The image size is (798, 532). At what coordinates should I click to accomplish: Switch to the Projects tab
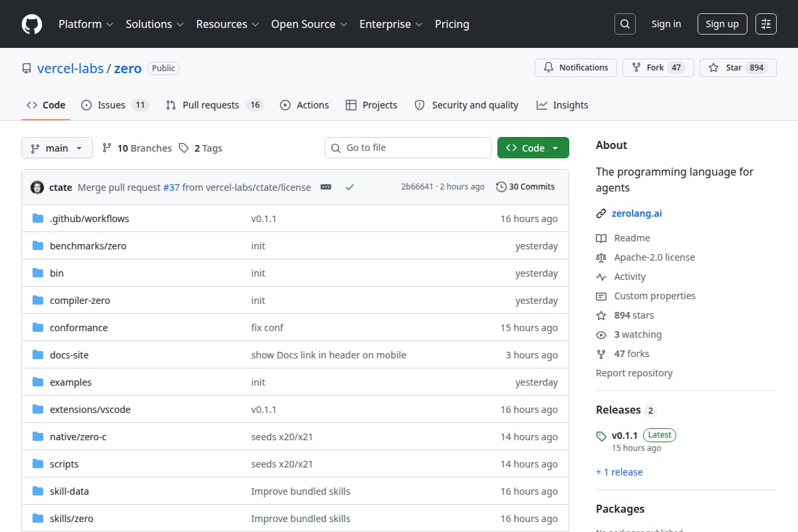click(x=372, y=105)
